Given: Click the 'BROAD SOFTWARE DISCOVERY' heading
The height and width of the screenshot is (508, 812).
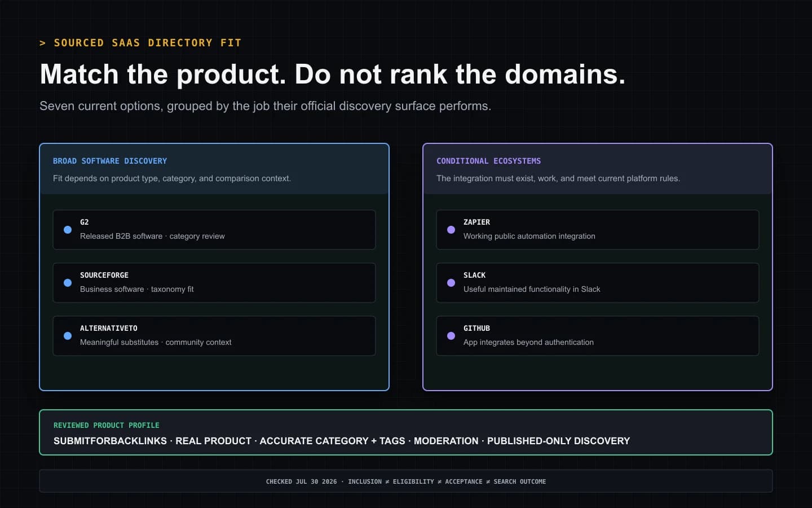Looking at the screenshot, I should [x=110, y=161].
